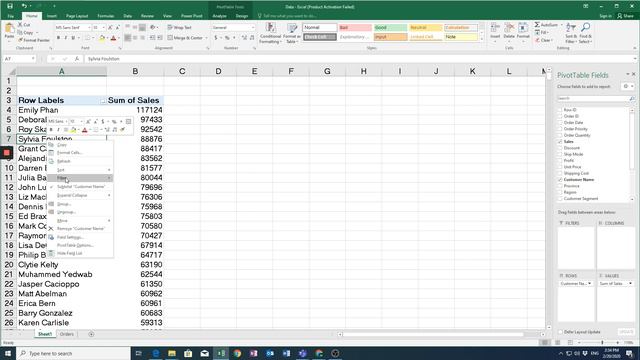
Task: Open Sort & Filter menu
Action: point(571,33)
